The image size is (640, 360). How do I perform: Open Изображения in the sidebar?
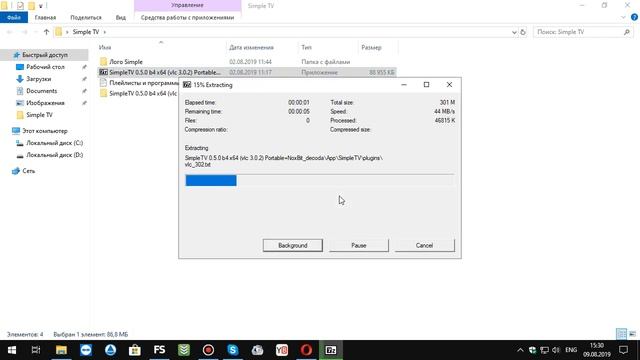[x=45, y=103]
